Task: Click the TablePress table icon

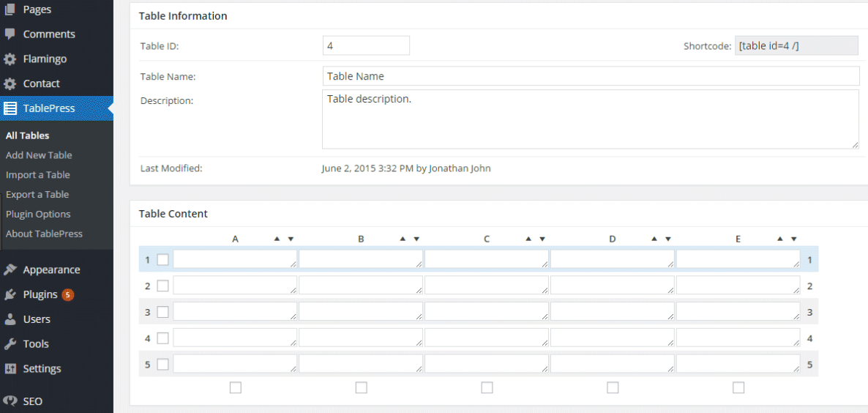Action: [x=10, y=108]
